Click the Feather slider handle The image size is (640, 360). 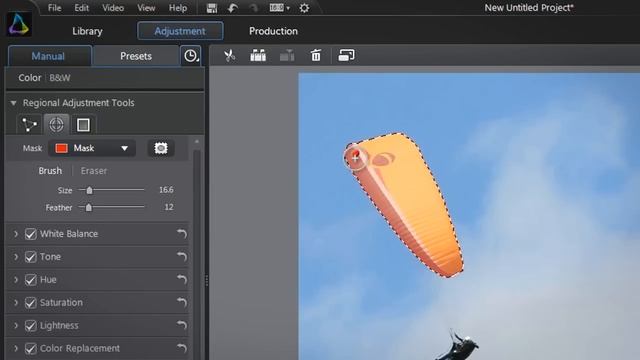pos(89,207)
